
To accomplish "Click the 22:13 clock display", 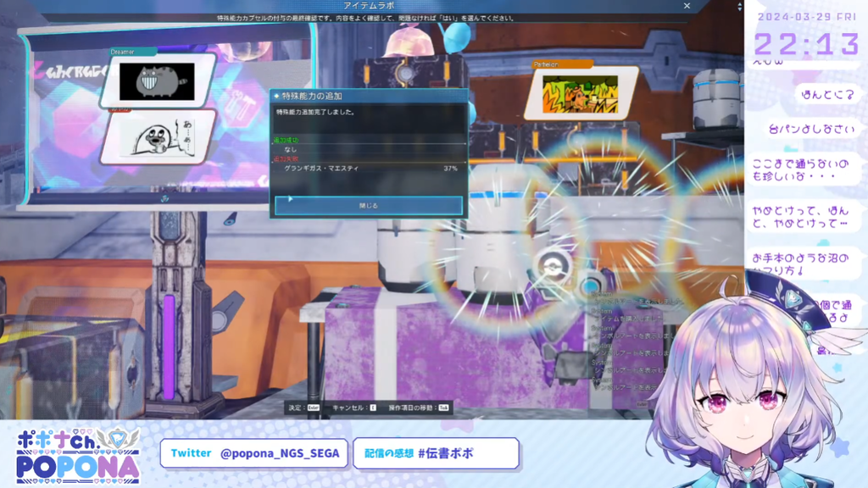I will (x=807, y=44).
